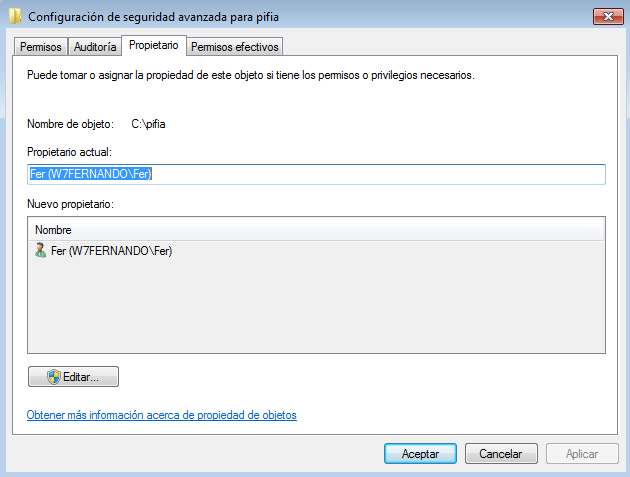Go to the Permisos efectivos tab
The width and height of the screenshot is (630, 477).
tap(235, 47)
